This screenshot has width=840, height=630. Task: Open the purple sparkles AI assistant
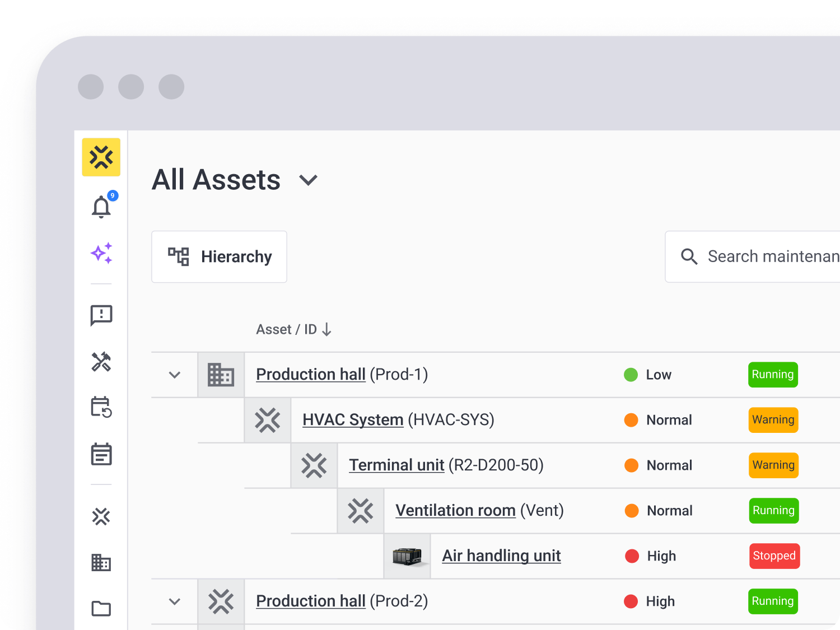[x=101, y=253]
